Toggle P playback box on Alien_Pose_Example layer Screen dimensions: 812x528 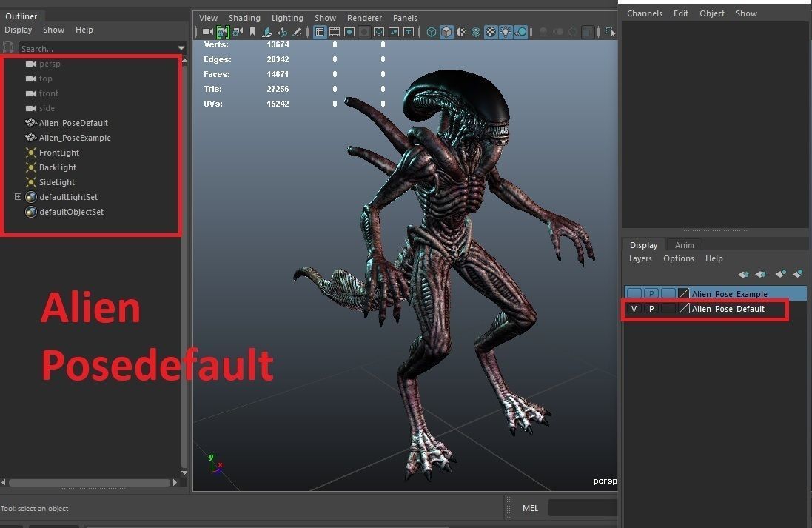[651, 294]
